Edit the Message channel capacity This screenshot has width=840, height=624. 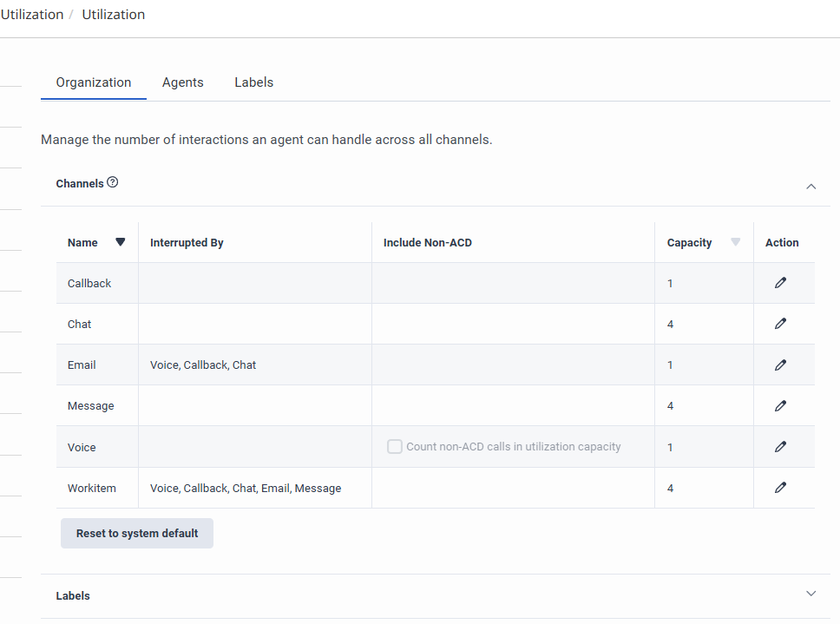coord(780,405)
